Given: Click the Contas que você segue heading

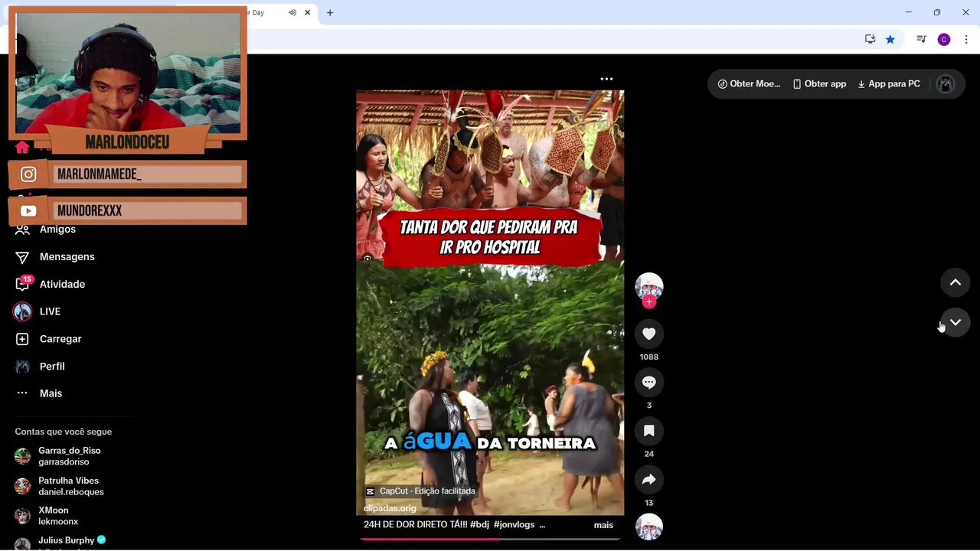Looking at the screenshot, I should [x=64, y=432].
